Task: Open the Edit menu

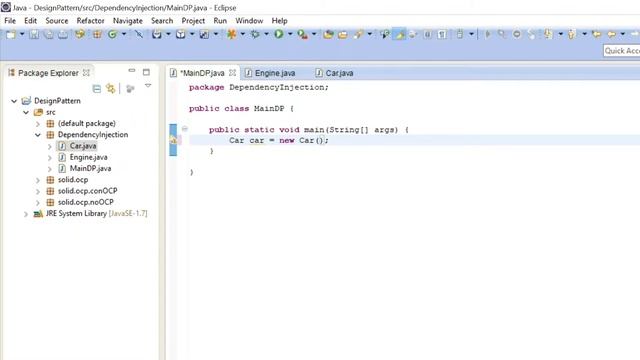Action: [x=30, y=21]
